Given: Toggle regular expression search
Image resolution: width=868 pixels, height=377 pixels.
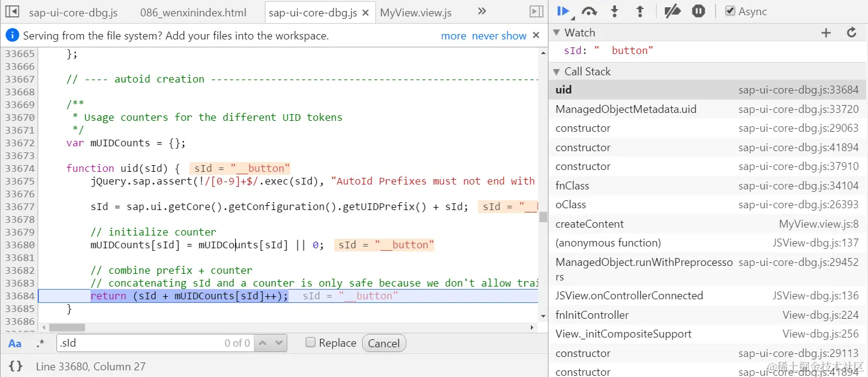Looking at the screenshot, I should pos(40,344).
